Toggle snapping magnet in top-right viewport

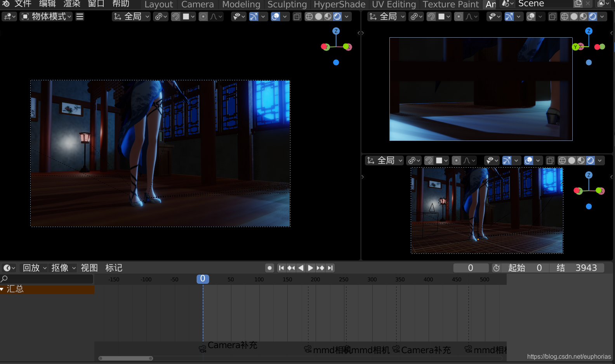pos(431,17)
